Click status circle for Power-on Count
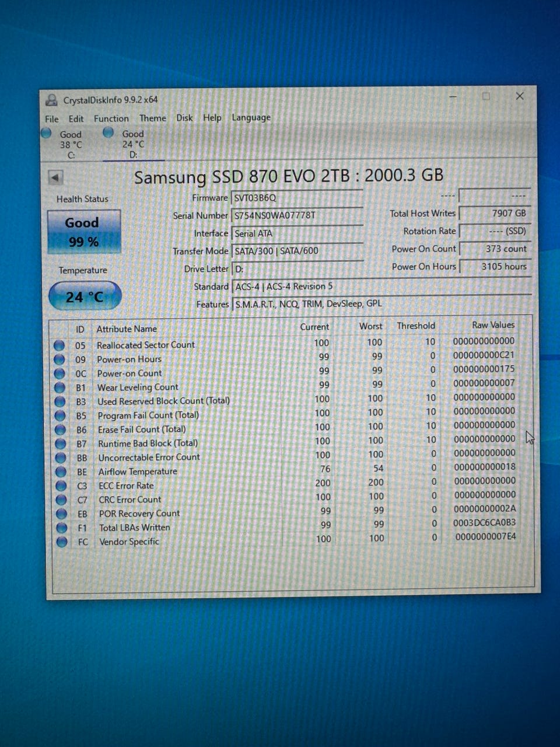This screenshot has width=560, height=747. pyautogui.click(x=59, y=373)
